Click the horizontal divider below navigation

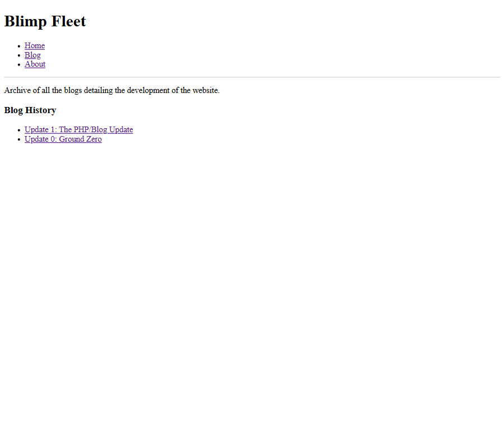[252, 77]
